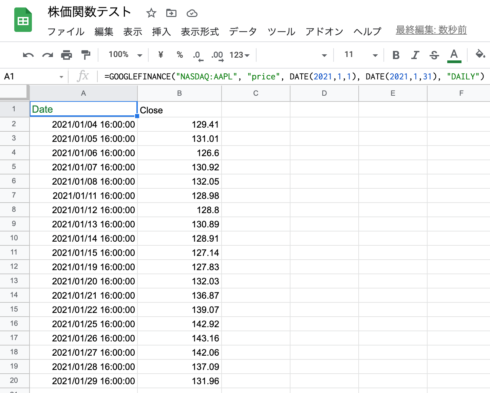Click the GOOGLEFINANCE formula bar

294,77
